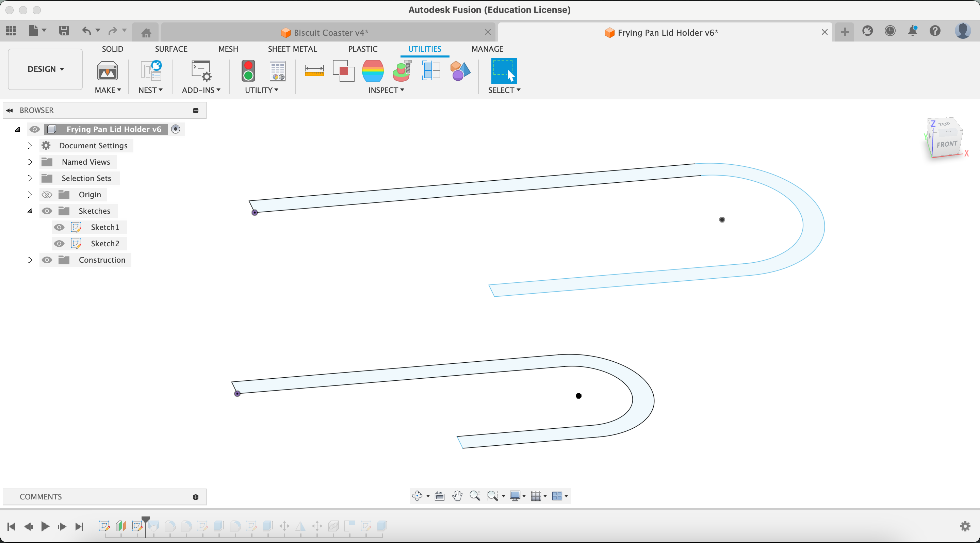This screenshot has width=980, height=543.
Task: Click the Section Analysis icon
Action: coord(431,71)
